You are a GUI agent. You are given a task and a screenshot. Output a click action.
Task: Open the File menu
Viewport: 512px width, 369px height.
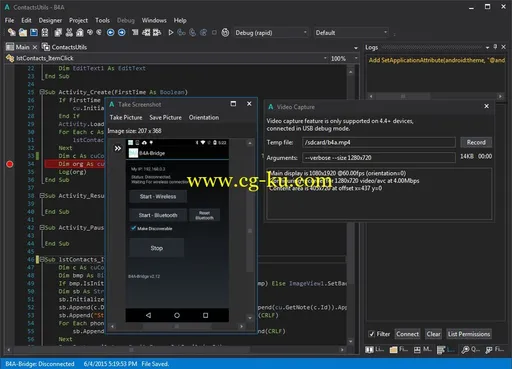tap(9, 20)
